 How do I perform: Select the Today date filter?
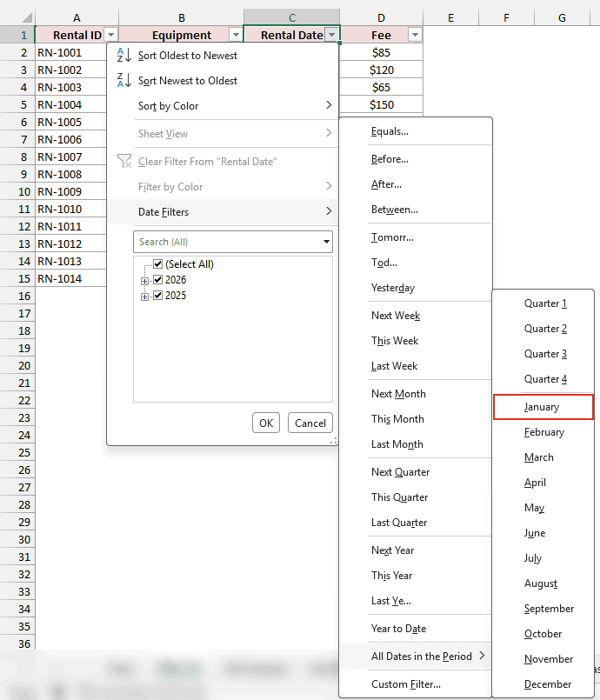pyautogui.click(x=416, y=262)
